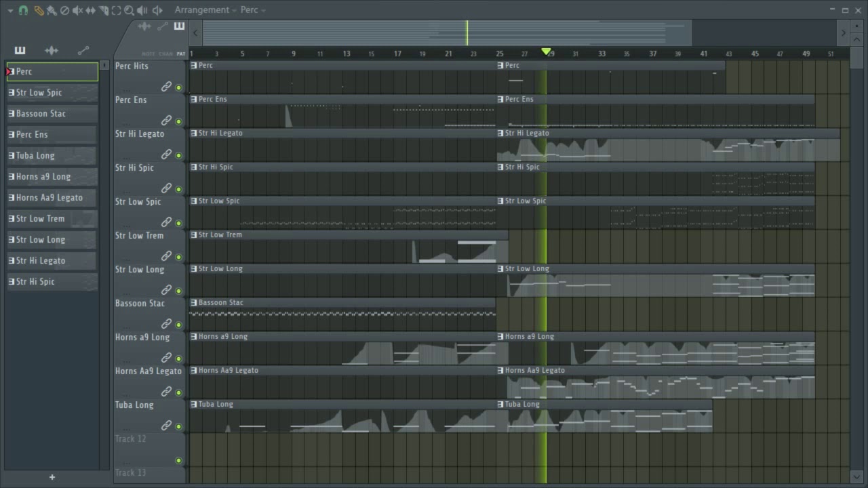This screenshot has width=868, height=488.
Task: Choose the Select marquee tool
Action: tap(116, 10)
